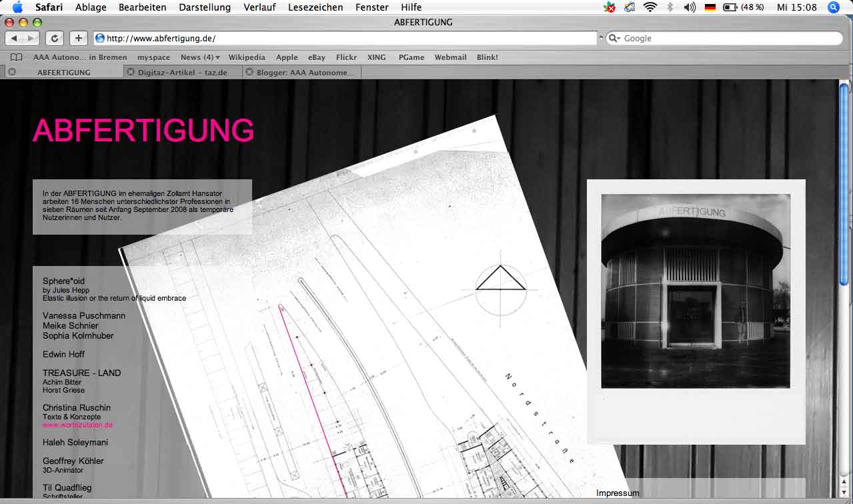
Task: Close the ABFERTIGUNG tab using its x icon
Action: [x=12, y=72]
